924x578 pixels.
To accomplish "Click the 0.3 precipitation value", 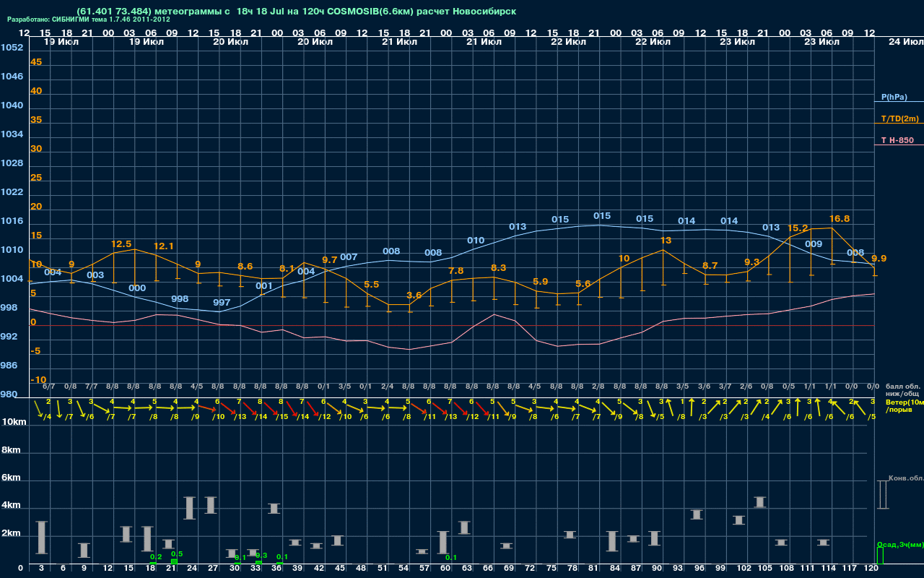I will pos(261,556).
